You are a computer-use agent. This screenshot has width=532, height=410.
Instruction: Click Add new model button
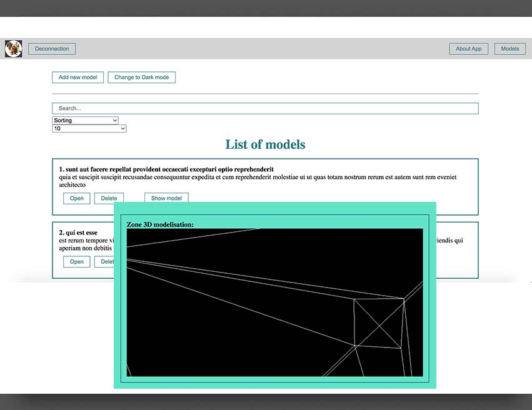point(78,77)
